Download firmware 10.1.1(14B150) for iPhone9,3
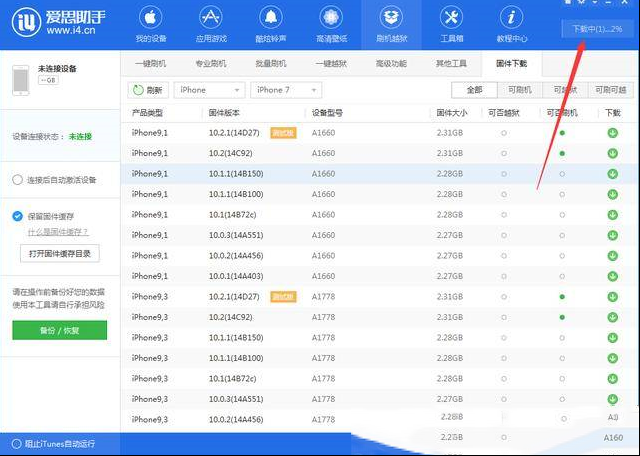 612,338
